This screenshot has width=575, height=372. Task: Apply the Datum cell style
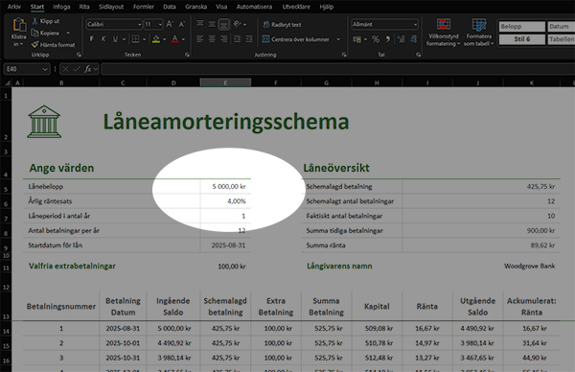(561, 26)
